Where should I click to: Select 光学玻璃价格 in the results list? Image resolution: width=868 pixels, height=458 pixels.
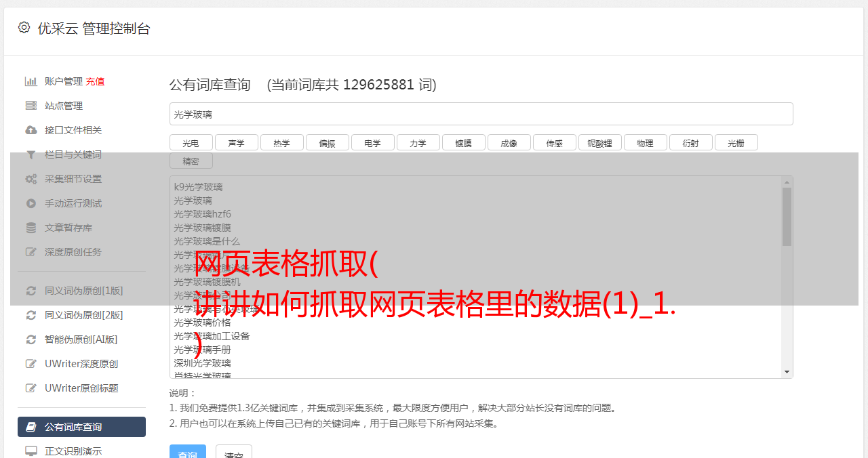(202, 322)
